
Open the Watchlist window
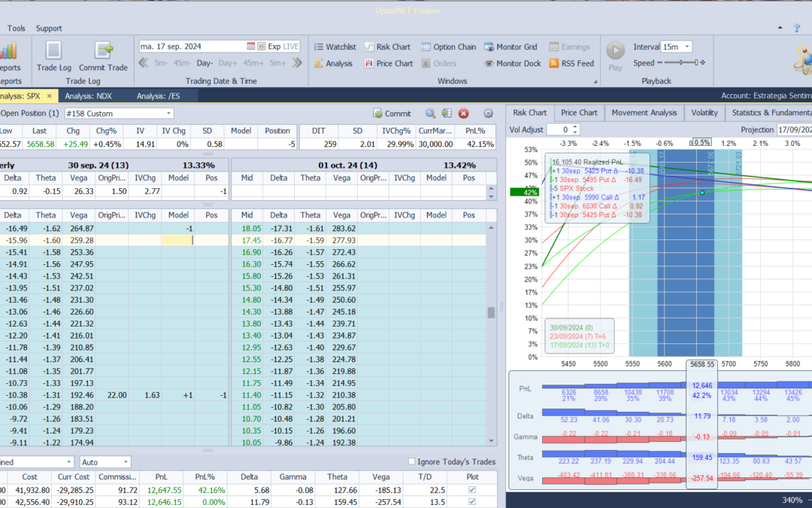click(x=334, y=47)
